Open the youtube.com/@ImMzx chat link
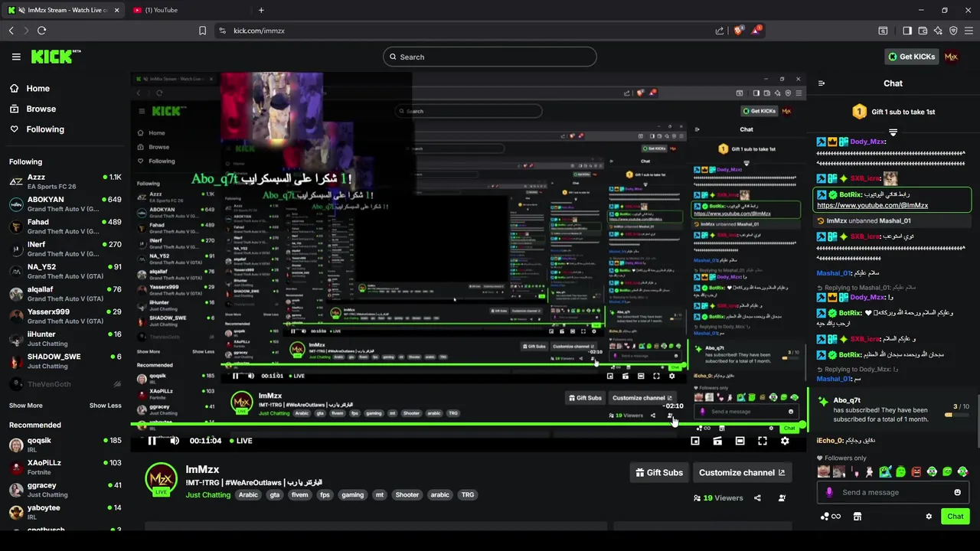This screenshot has height=551, width=980. [872, 205]
